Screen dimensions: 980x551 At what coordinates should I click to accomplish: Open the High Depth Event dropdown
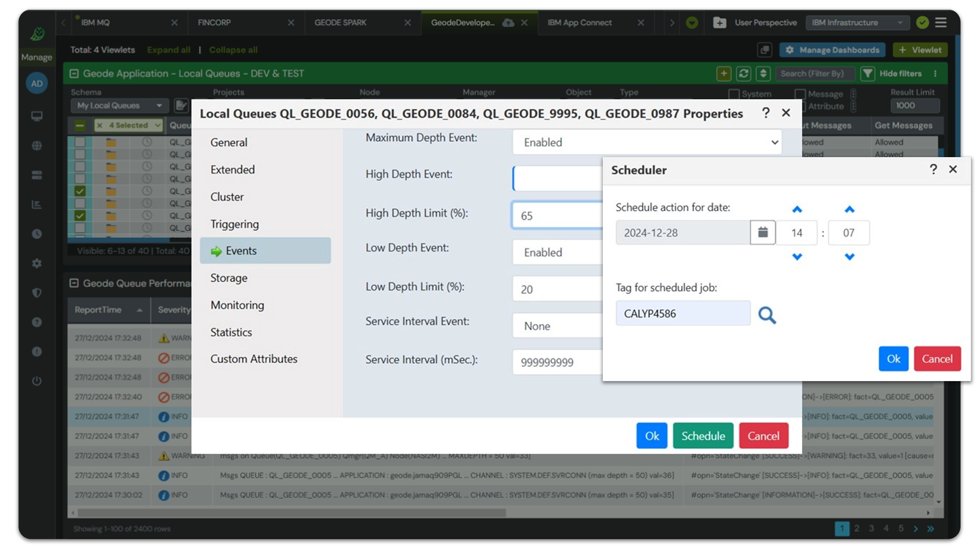click(557, 178)
